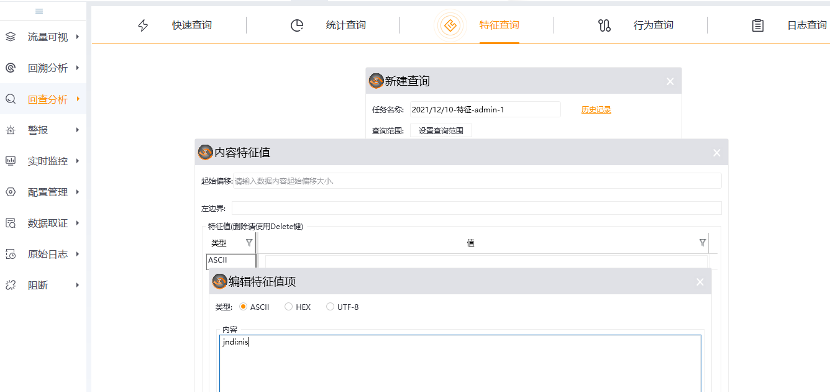Click the 实时监控 monitor icon

click(11, 161)
